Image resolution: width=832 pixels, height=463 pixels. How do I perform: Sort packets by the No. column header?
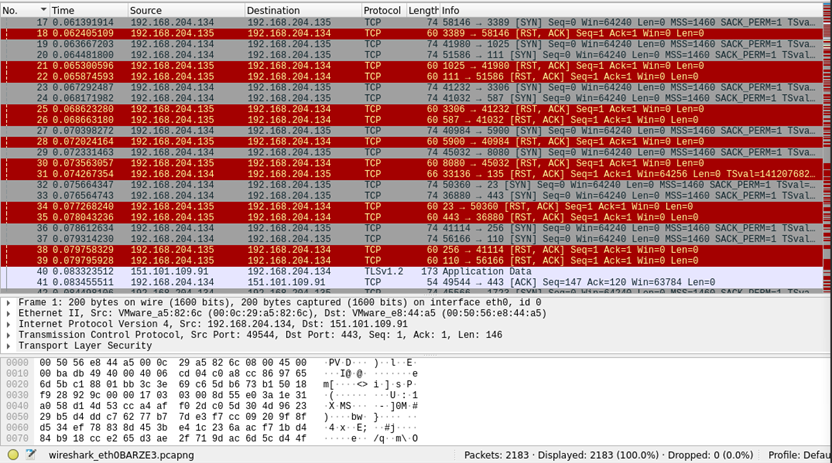22,9
